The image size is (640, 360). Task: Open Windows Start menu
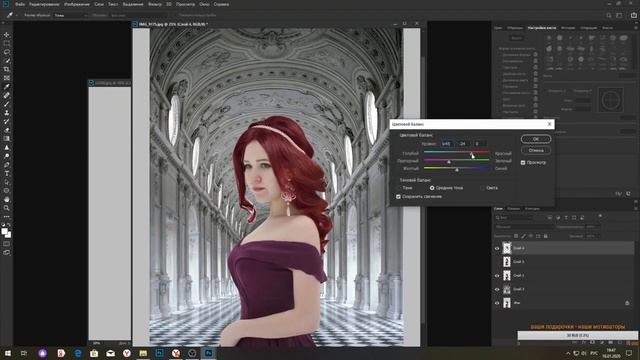click(x=8, y=353)
